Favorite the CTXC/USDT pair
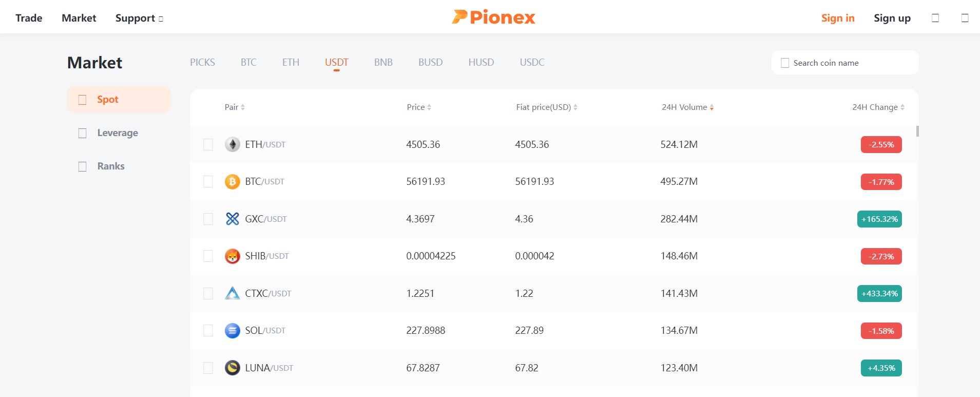The image size is (980, 397). pyautogui.click(x=208, y=293)
